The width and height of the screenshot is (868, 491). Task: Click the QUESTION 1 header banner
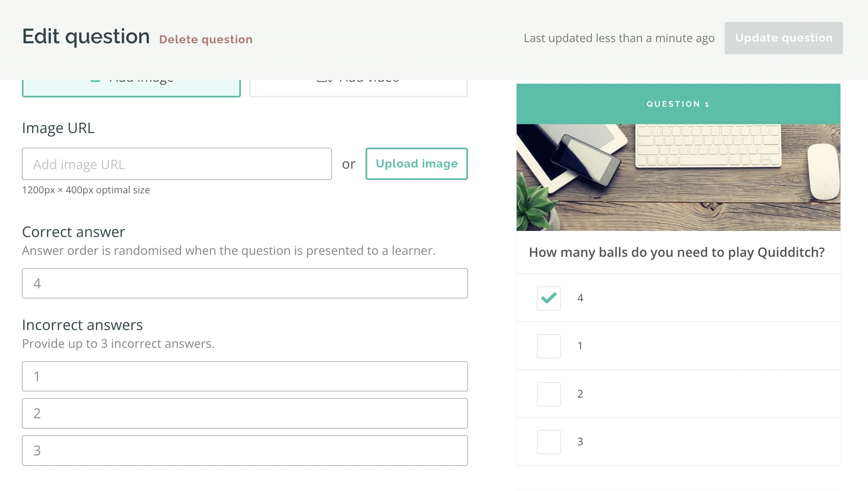point(679,104)
